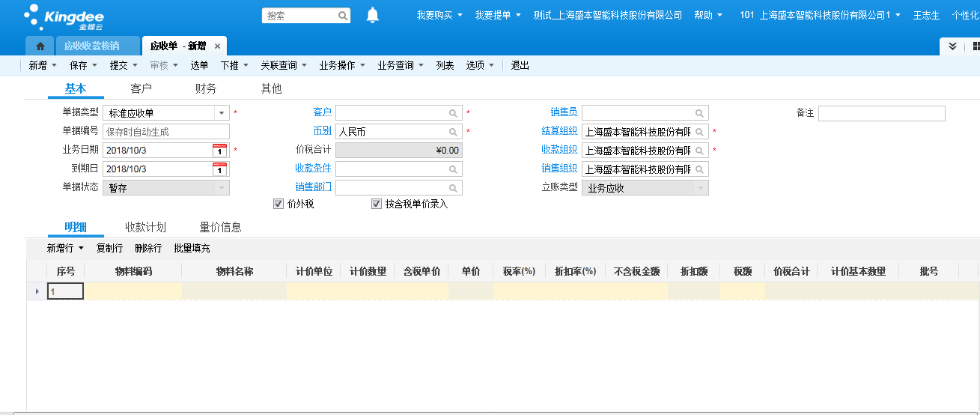980x415 pixels.
Task: Click the search magnifier in top search box
Action: point(343,16)
